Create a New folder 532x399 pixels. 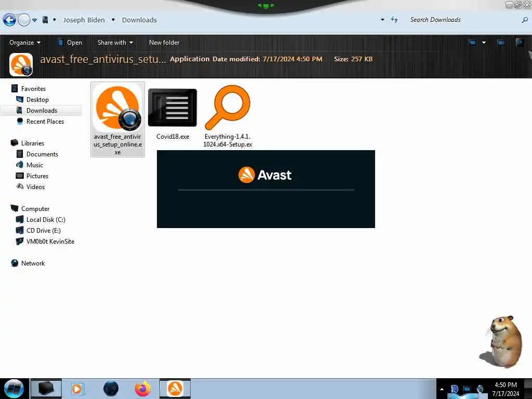[x=164, y=43]
